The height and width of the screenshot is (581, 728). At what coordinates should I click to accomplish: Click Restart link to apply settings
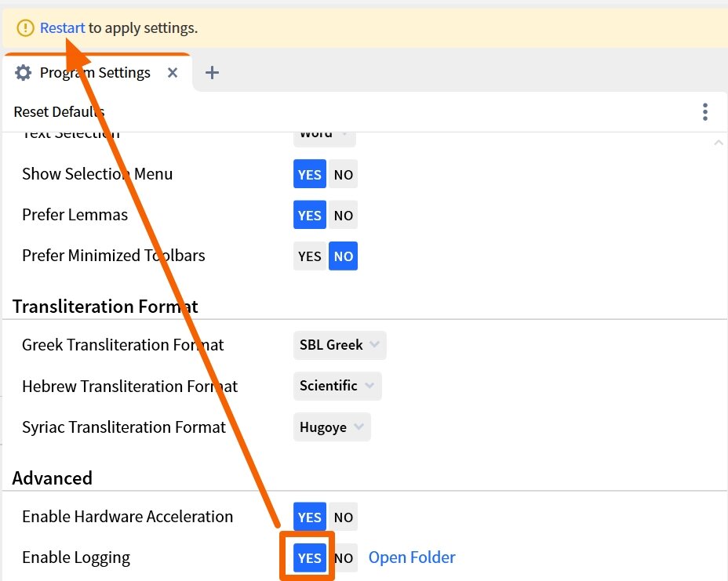pos(62,28)
